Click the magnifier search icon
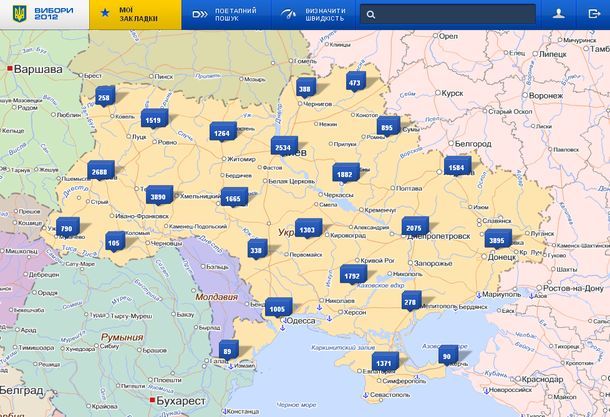This screenshot has width=610, height=417. pos(371,15)
